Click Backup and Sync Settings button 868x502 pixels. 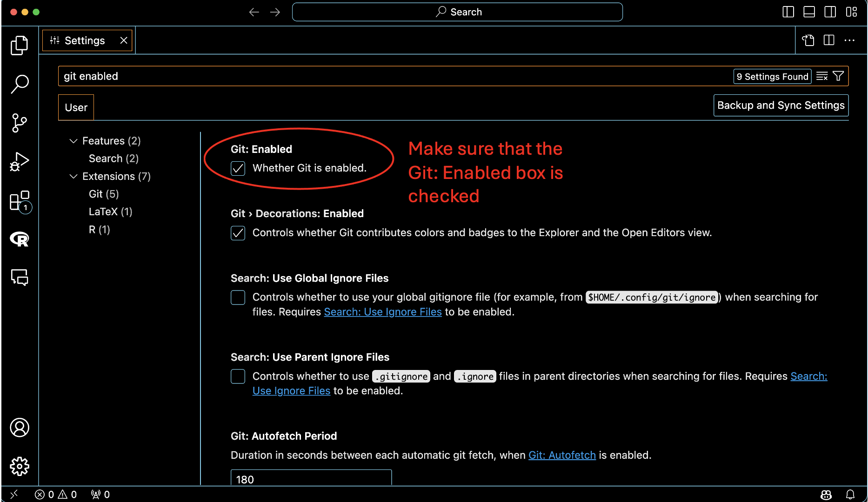(781, 106)
